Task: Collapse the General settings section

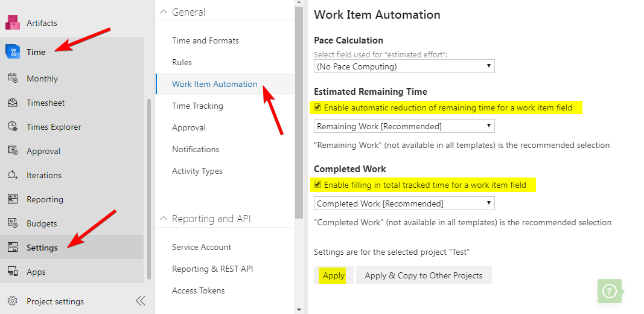Action: (162, 12)
